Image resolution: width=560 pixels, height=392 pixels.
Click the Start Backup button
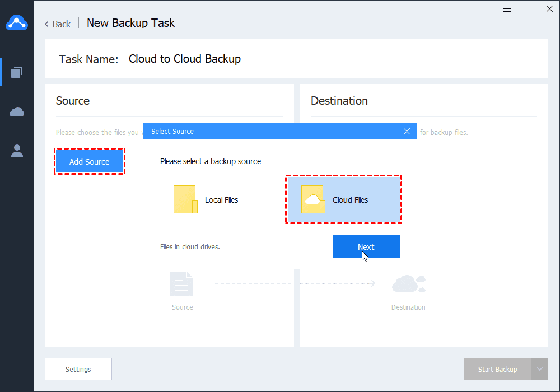[x=497, y=369]
